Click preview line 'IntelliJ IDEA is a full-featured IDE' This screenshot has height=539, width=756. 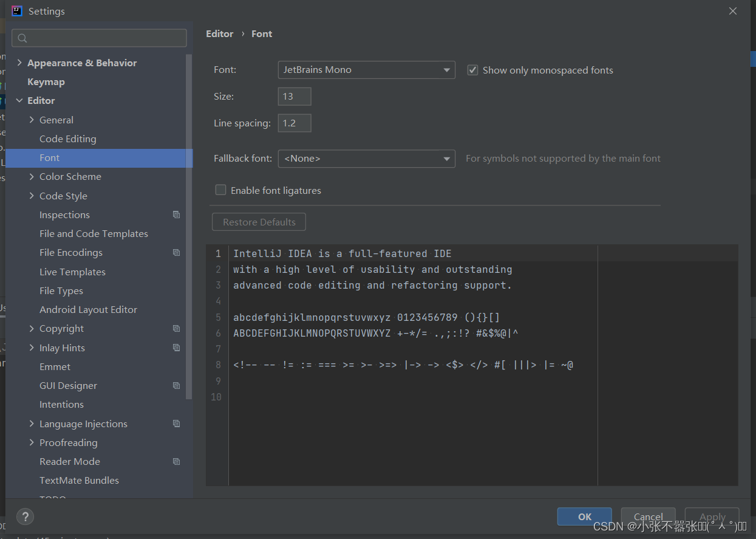tap(342, 253)
